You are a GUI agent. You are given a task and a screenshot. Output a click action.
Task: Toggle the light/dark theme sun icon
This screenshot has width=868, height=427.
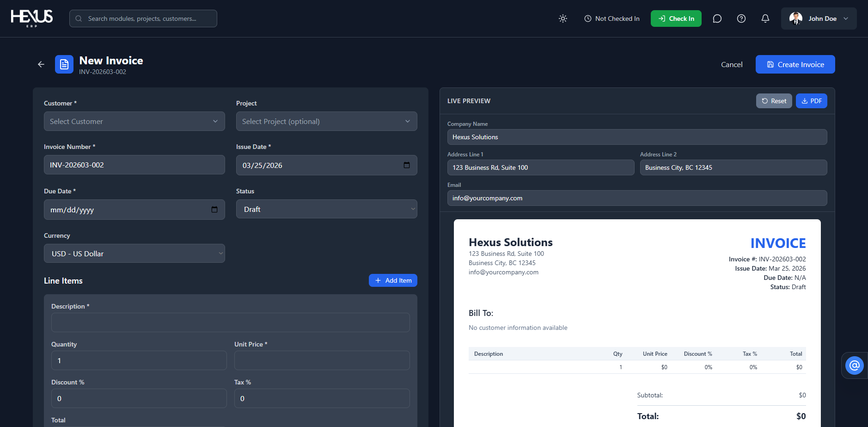pos(563,19)
